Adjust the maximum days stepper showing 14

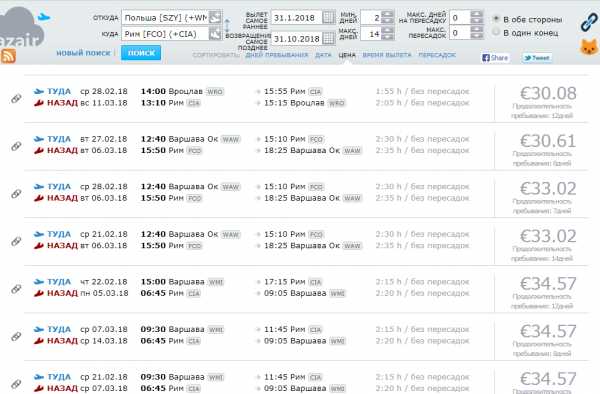coord(388,34)
